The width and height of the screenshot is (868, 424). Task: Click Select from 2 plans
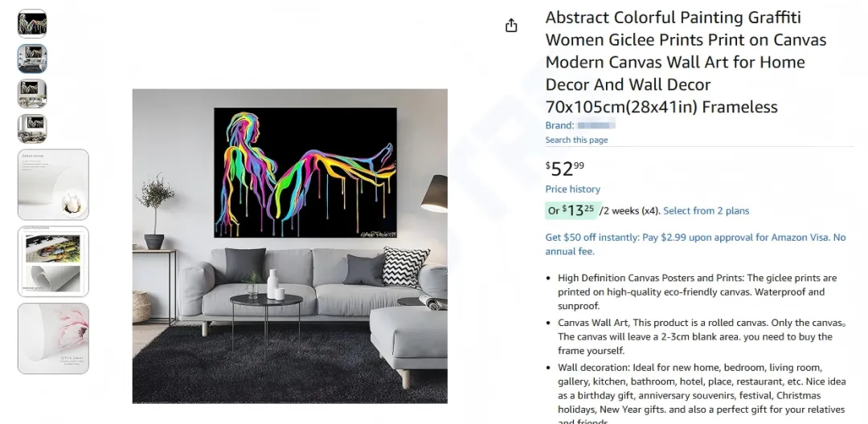(x=706, y=210)
